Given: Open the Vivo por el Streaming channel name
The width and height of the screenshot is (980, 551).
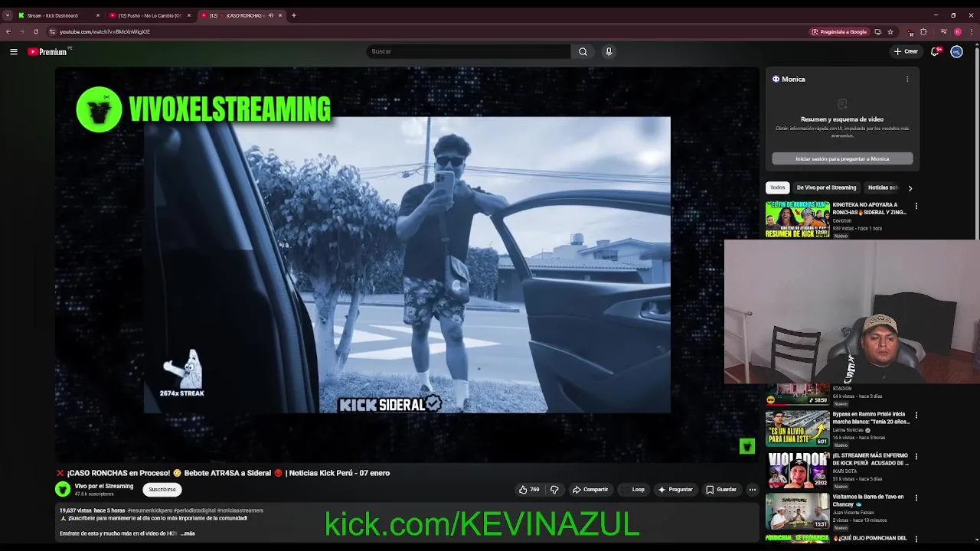Looking at the screenshot, I should (104, 486).
